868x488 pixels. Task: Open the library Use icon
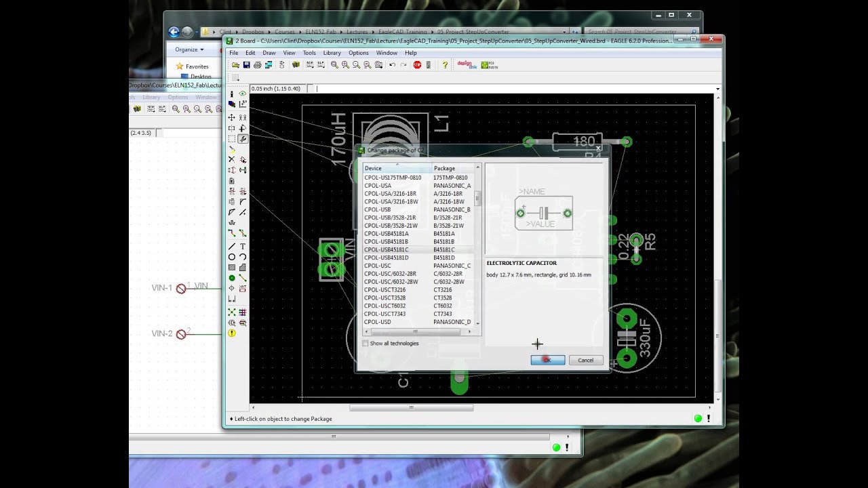click(296, 65)
